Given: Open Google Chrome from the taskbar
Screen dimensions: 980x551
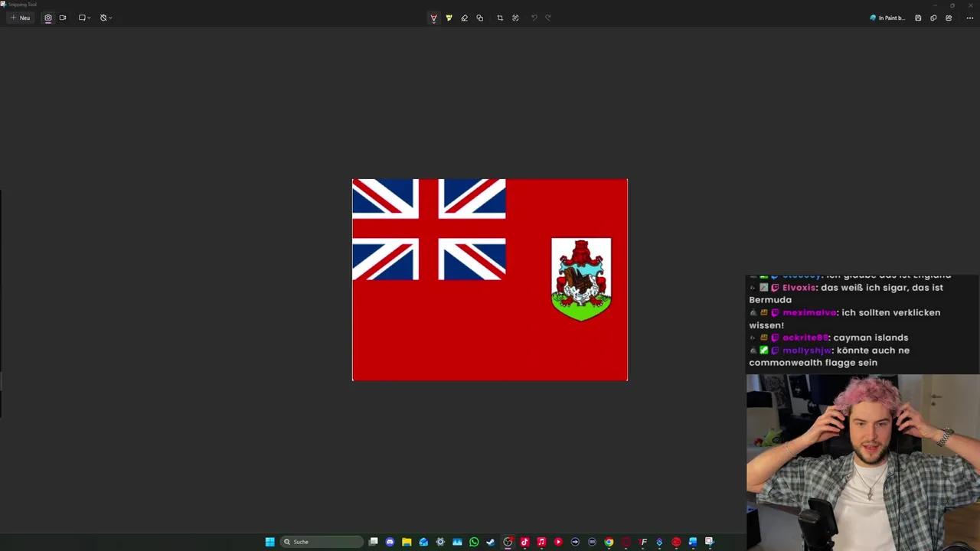Looking at the screenshot, I should 609,542.
